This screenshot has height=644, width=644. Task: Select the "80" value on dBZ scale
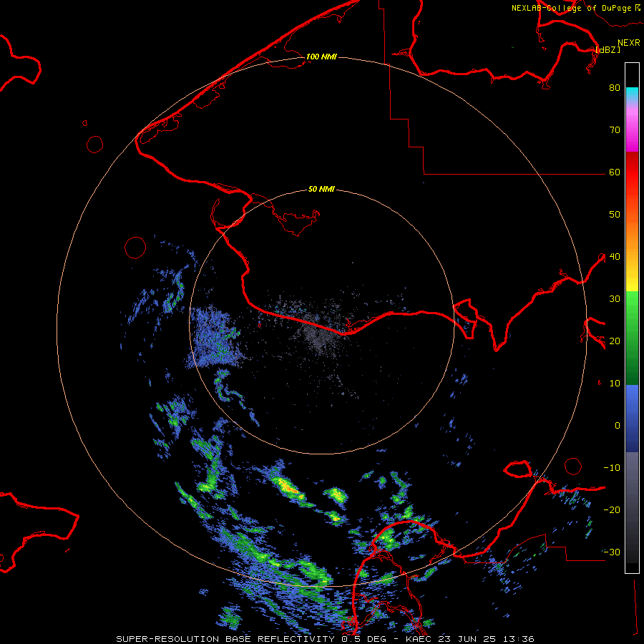tap(615, 88)
